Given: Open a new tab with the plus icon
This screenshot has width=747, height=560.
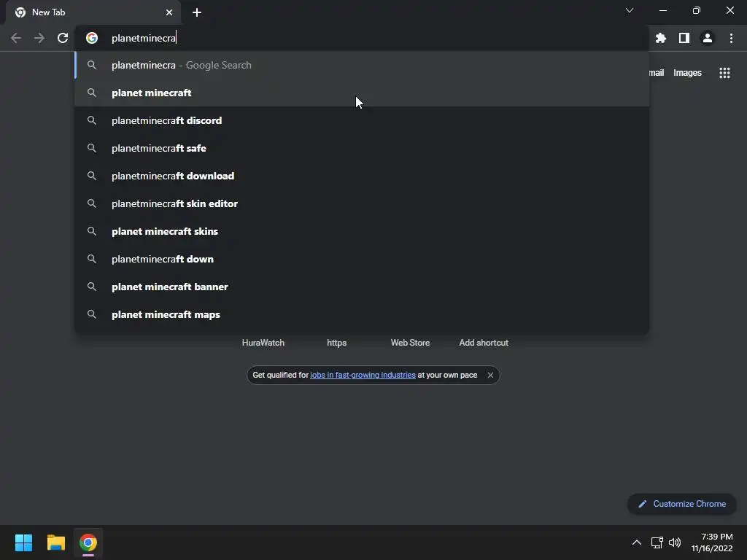Looking at the screenshot, I should click(197, 12).
